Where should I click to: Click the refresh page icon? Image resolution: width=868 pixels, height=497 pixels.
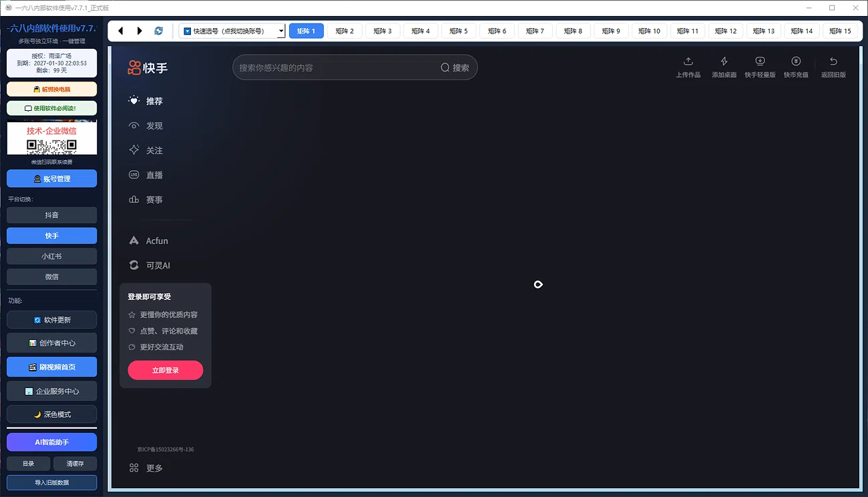click(158, 31)
